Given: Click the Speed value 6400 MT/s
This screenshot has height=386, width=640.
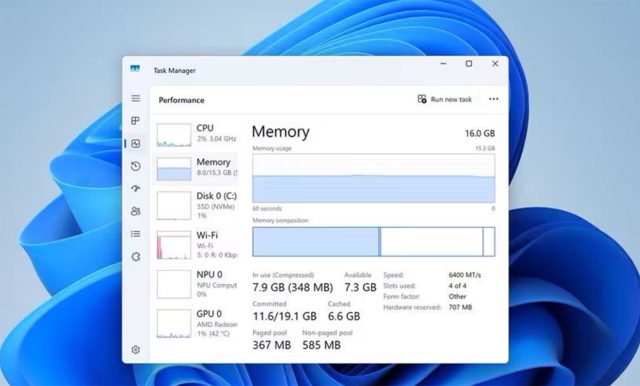Looking at the screenshot, I should coord(464,275).
